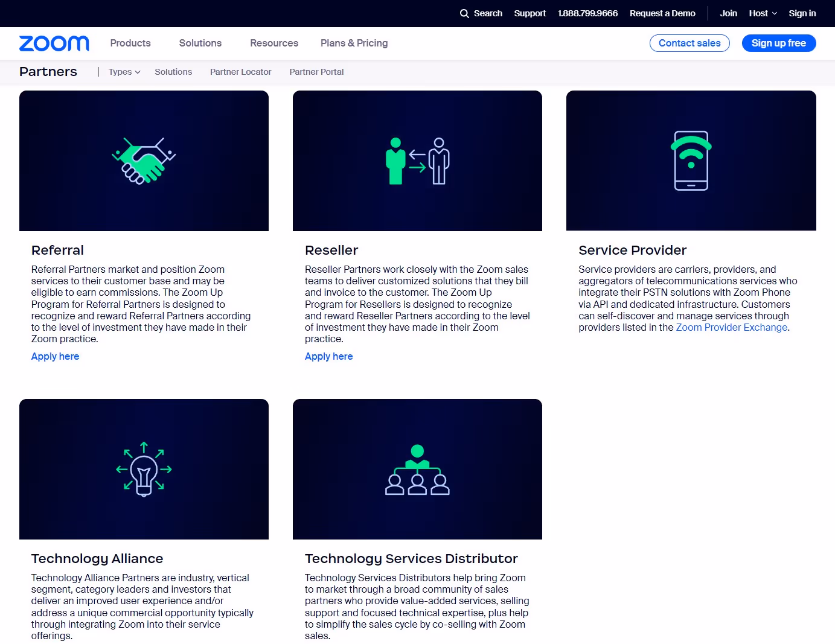Click the Technology Alliance lightbulb icon

pos(144,469)
